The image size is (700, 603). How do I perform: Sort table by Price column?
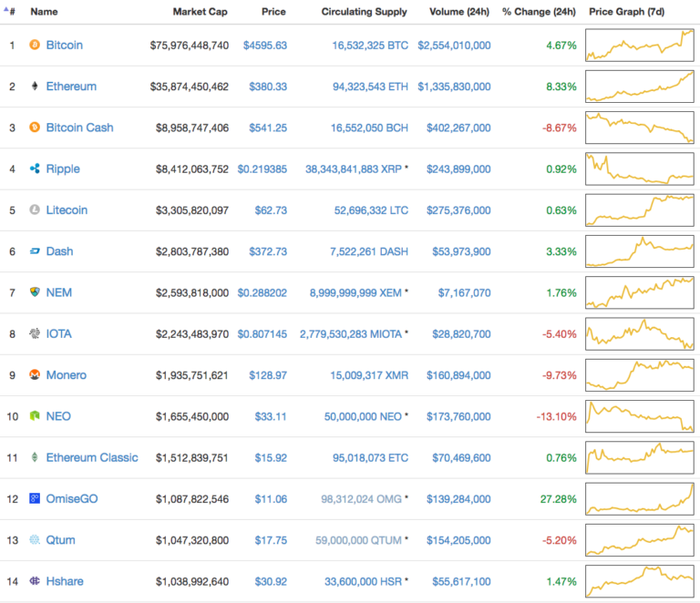click(x=273, y=12)
